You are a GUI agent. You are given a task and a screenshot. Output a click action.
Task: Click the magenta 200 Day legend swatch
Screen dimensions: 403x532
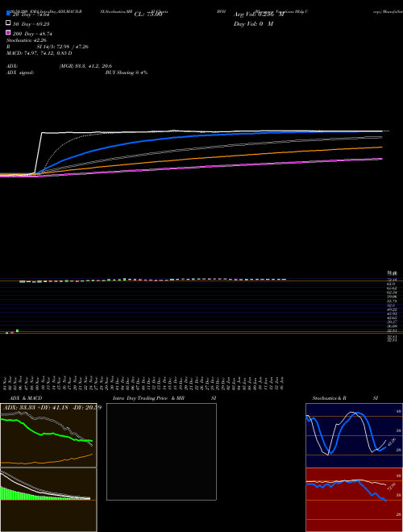(x=8, y=32)
